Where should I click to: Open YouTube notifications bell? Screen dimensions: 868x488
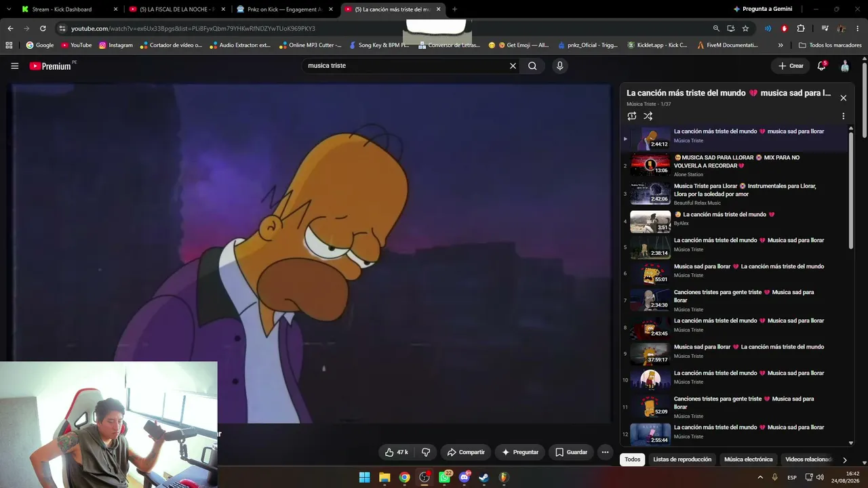coord(821,66)
